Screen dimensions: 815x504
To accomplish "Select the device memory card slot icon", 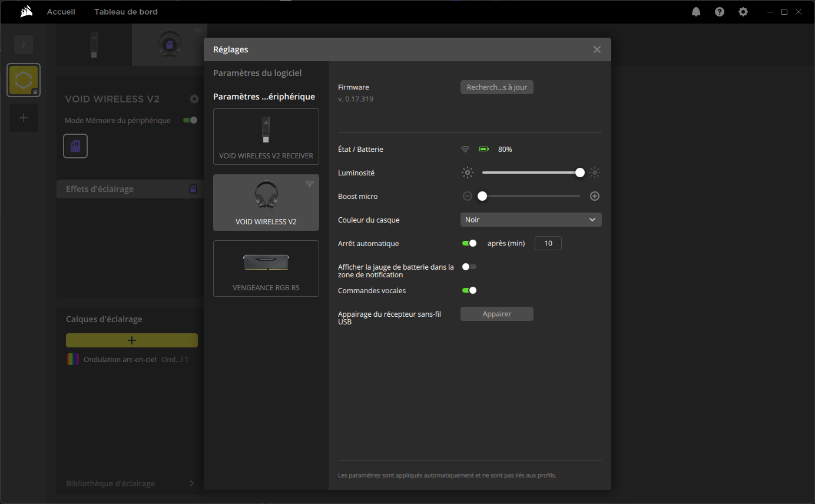I will (x=75, y=146).
